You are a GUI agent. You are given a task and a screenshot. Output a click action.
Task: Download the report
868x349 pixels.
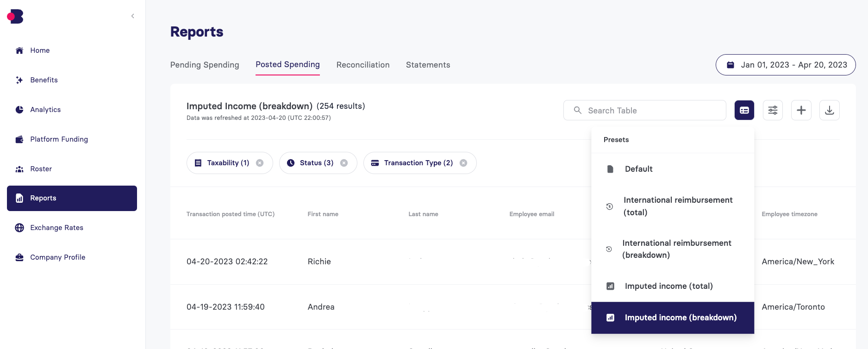(830, 110)
